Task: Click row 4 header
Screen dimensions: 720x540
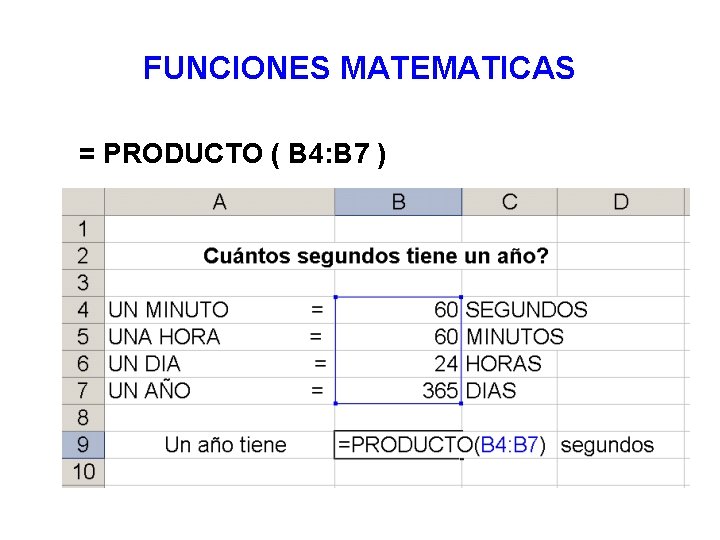Action: click(83, 310)
